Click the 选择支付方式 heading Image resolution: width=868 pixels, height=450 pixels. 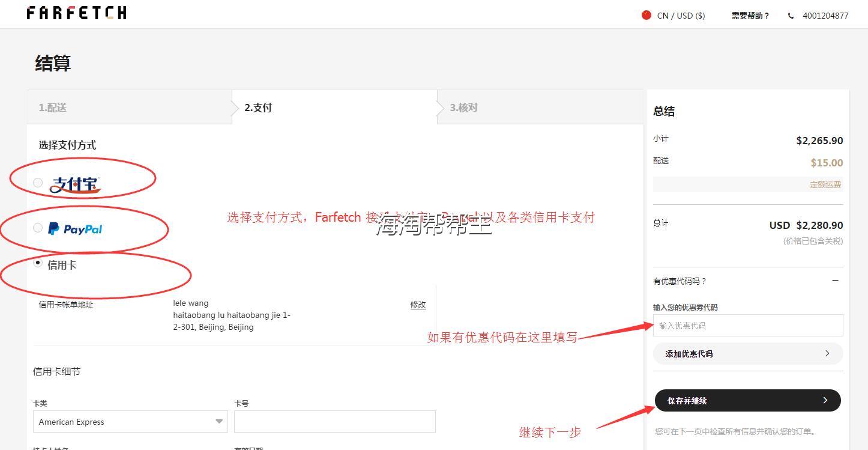[67, 145]
